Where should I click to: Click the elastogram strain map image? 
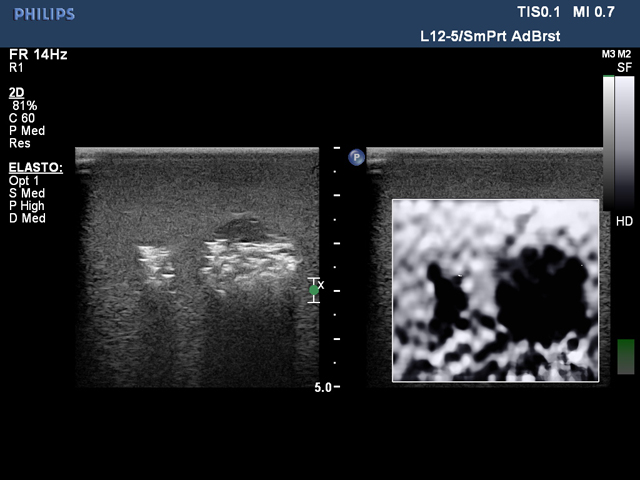coord(495,290)
